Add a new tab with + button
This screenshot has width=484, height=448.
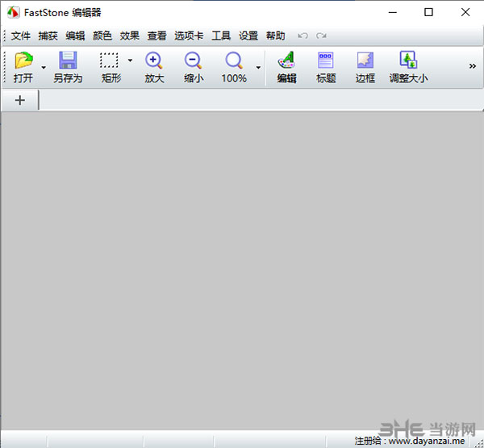(19, 100)
